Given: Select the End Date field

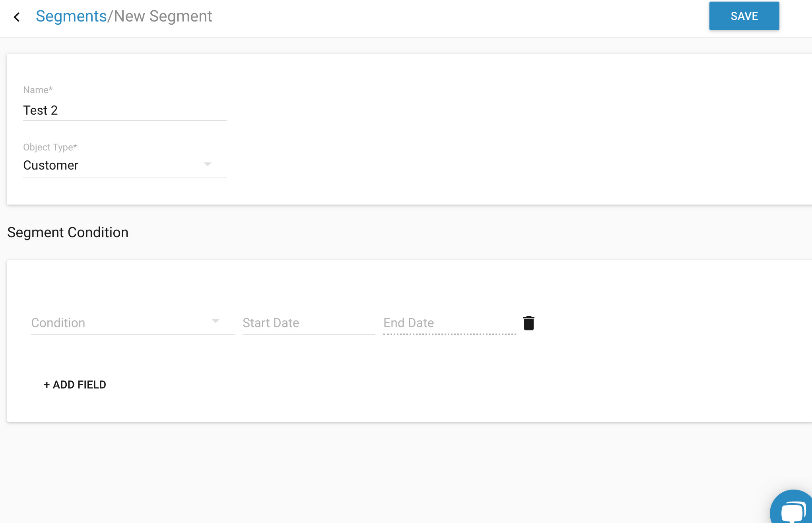Looking at the screenshot, I should tap(449, 323).
